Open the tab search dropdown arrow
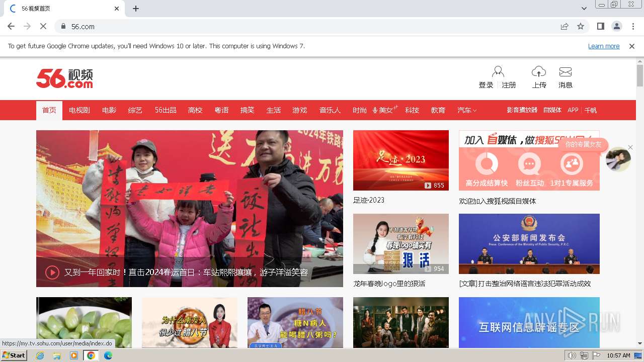 (x=584, y=9)
